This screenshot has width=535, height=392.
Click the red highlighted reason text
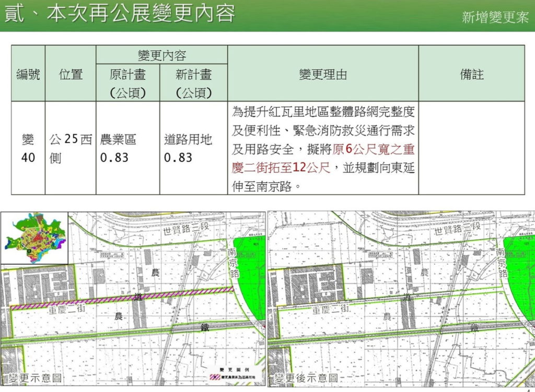[x=323, y=158]
